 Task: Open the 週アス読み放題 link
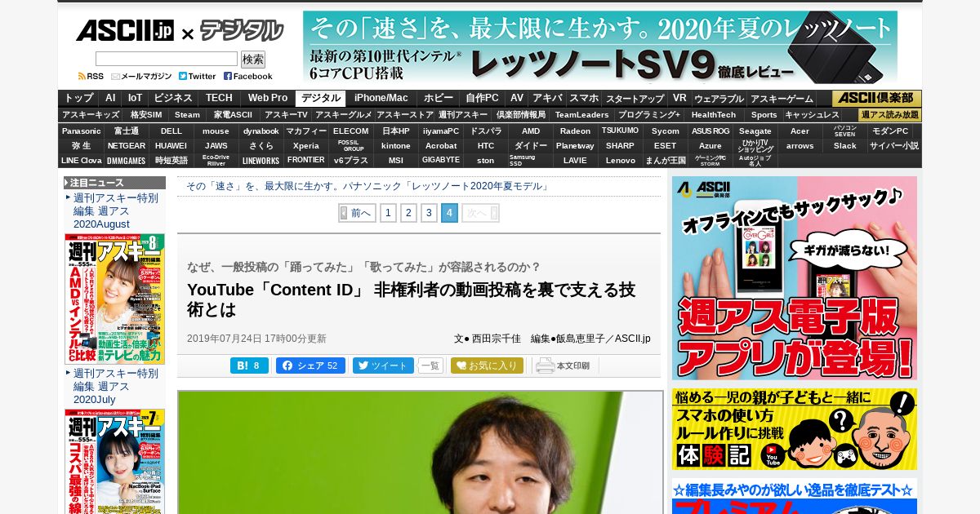[x=889, y=115]
